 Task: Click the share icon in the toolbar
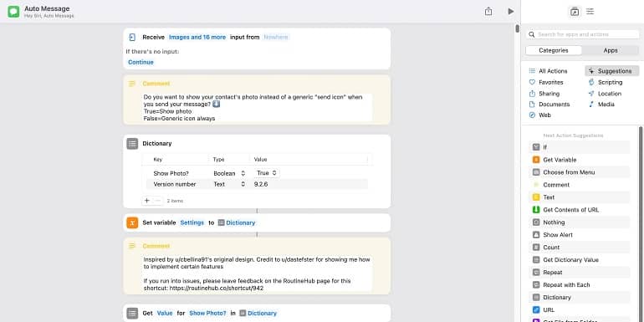click(488, 12)
